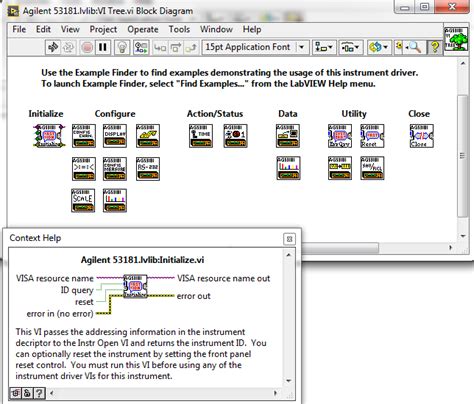The width and height of the screenshot is (474, 404).
Task: Open the Align Objects dropdown
Action: click(324, 47)
